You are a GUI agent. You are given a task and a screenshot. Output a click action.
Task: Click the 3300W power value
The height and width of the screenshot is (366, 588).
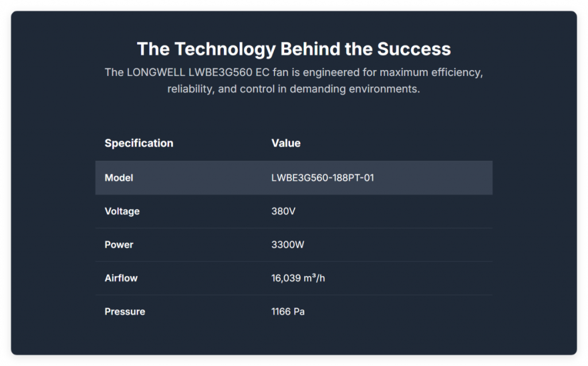(287, 245)
